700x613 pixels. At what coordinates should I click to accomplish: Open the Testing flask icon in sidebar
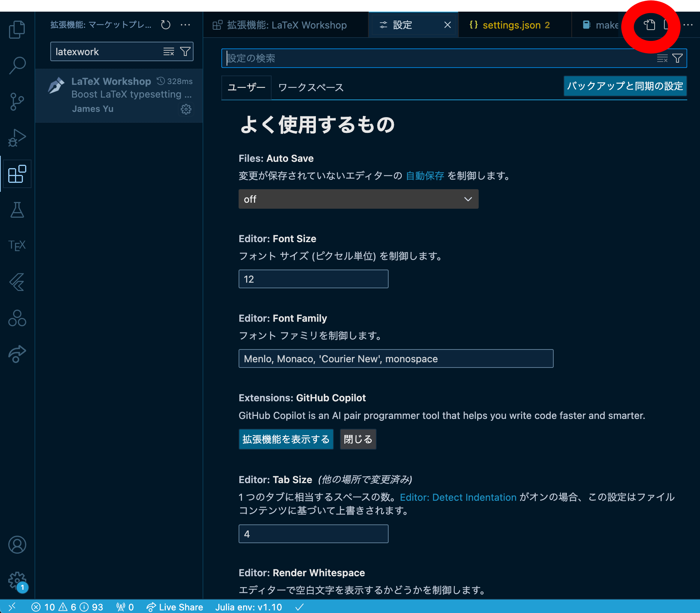pos(17,210)
